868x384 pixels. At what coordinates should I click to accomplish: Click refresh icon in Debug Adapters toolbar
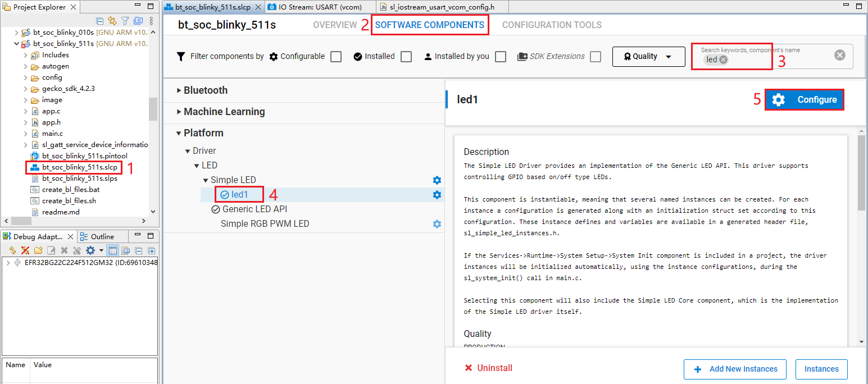tap(12, 250)
